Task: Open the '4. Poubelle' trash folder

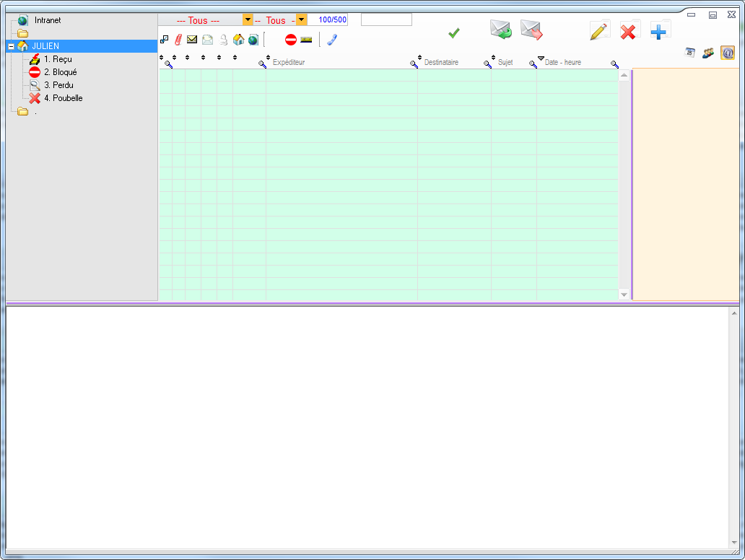Action: pos(63,98)
